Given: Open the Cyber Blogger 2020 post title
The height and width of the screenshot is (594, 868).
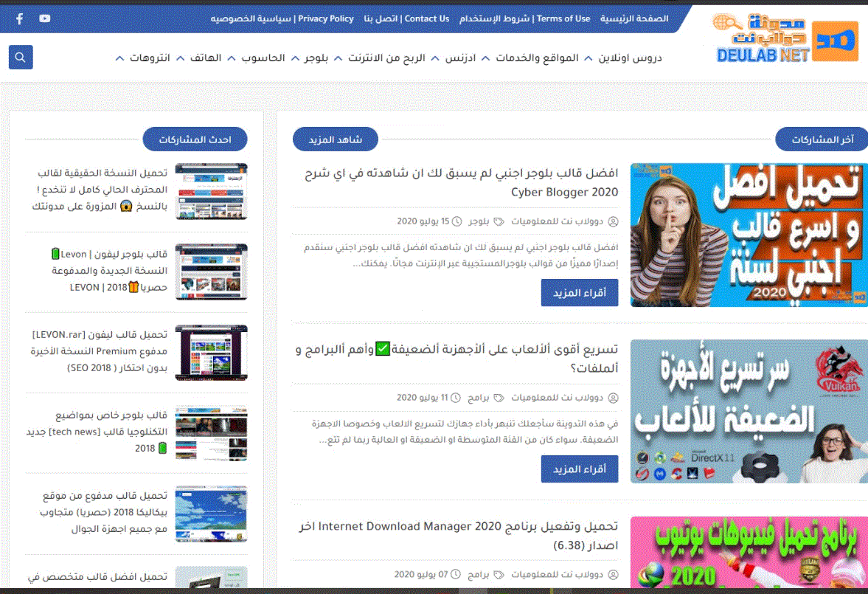Looking at the screenshot, I should coord(461,182).
